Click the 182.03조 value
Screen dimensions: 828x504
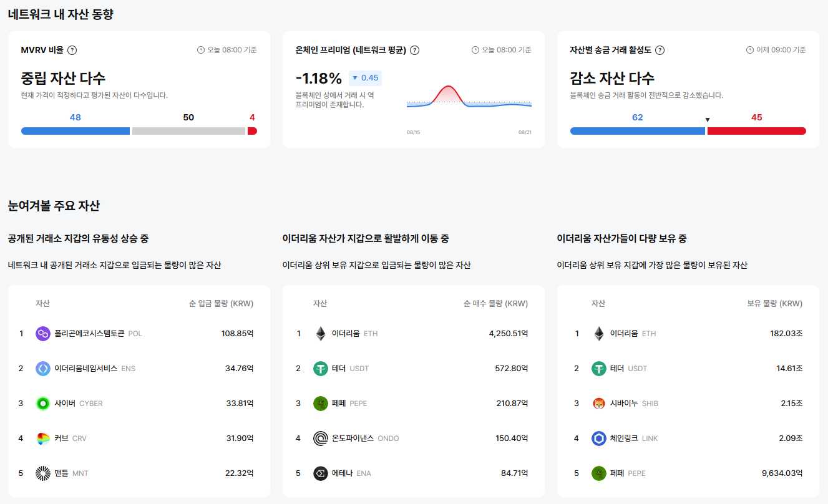point(786,334)
